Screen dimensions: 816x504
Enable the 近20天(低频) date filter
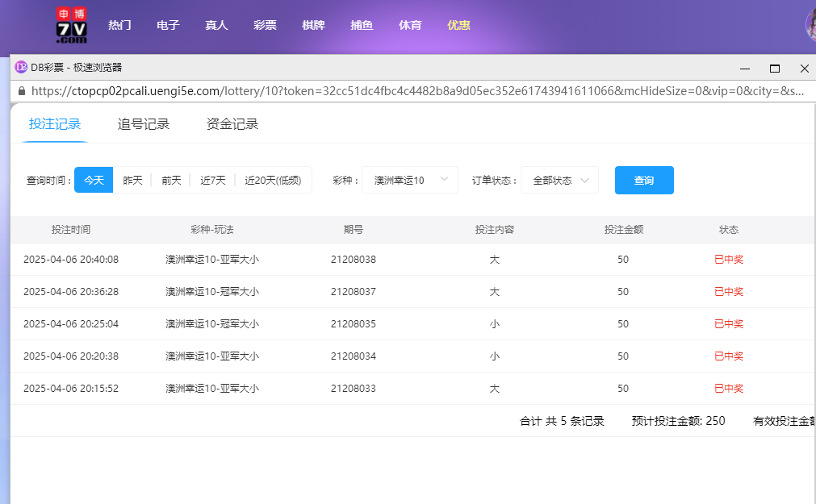[274, 180]
